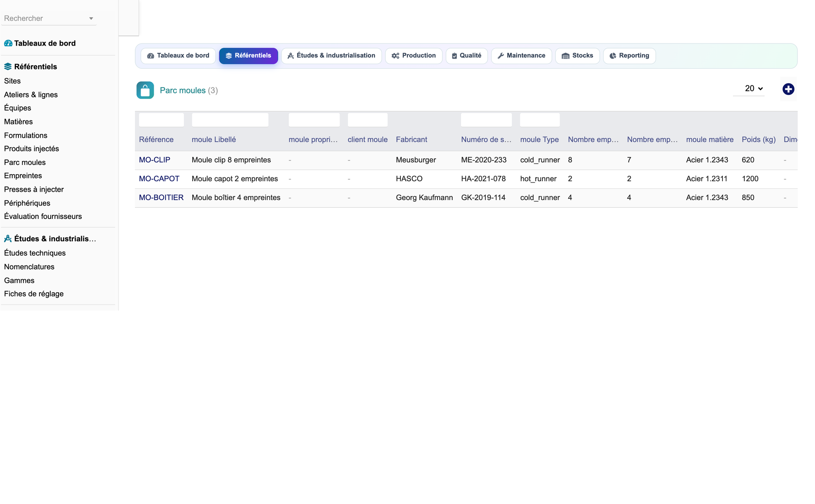
Task: Open Études techniques in the sidebar
Action: 35,253
